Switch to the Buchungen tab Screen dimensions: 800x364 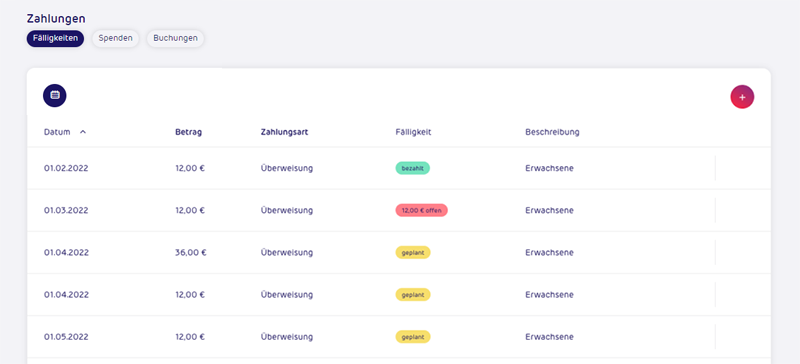point(176,38)
